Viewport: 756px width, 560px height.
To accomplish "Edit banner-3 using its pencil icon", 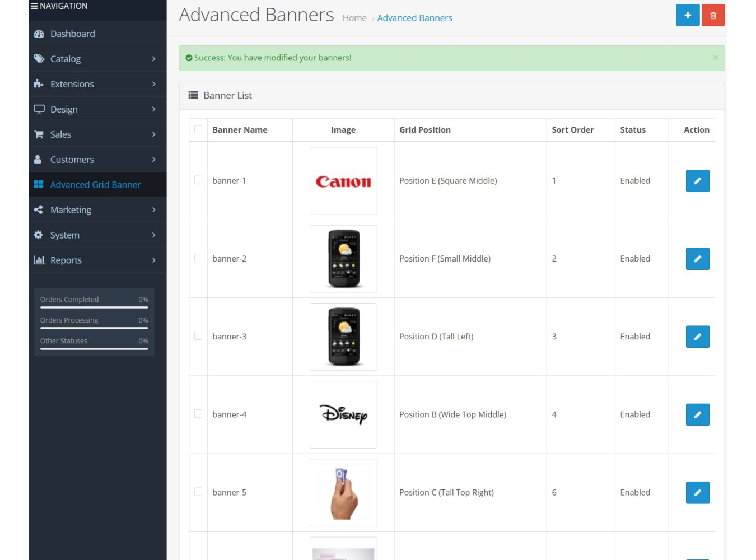I will coord(697,337).
